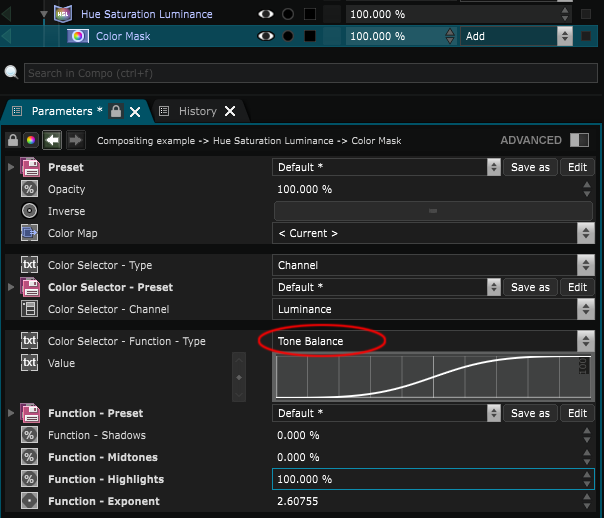
Task: Click the Preset floppy disk icon
Action: (x=30, y=167)
